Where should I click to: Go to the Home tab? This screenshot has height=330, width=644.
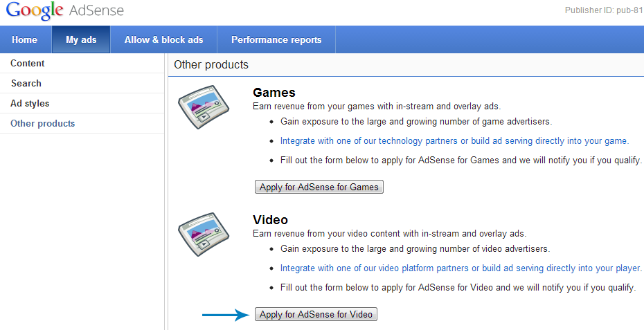25,40
